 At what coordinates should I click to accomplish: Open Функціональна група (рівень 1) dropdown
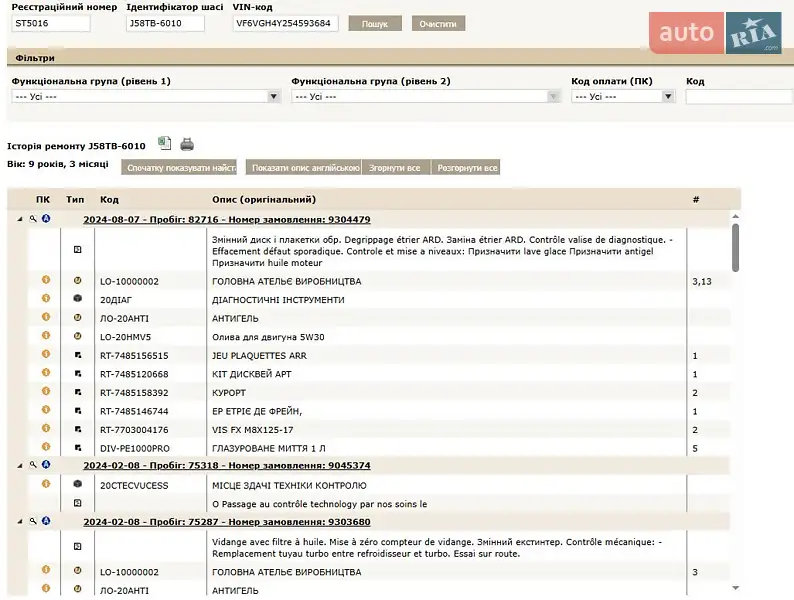pos(146,96)
